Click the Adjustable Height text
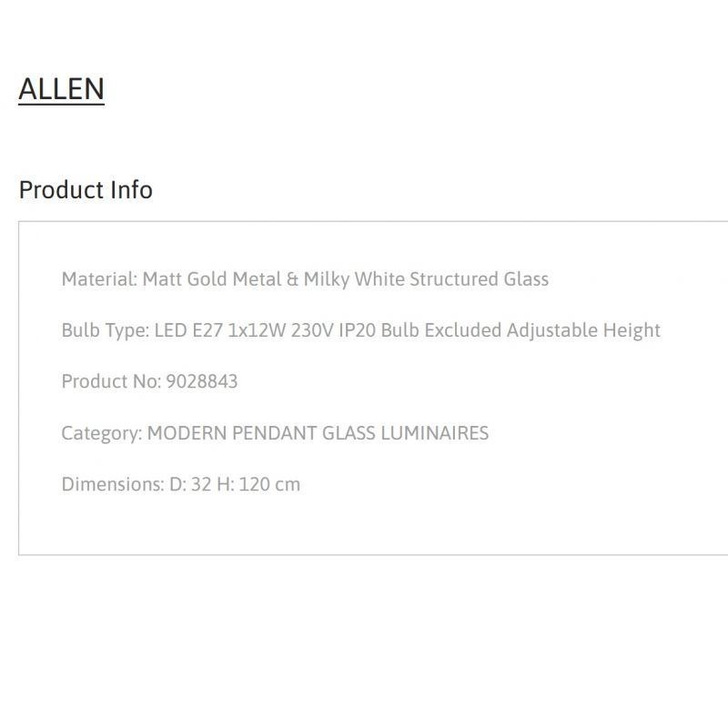 tap(583, 330)
